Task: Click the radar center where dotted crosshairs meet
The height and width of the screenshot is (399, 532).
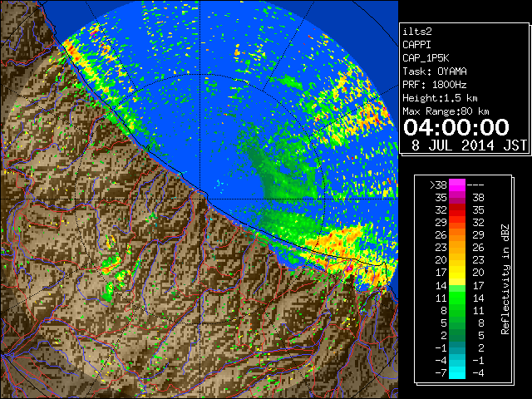Action: 200,199
